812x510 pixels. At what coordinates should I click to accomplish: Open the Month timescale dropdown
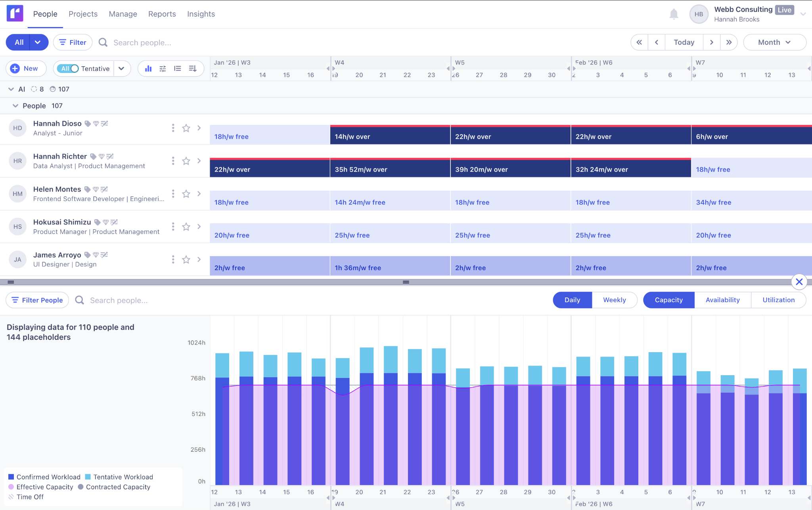[x=774, y=42]
